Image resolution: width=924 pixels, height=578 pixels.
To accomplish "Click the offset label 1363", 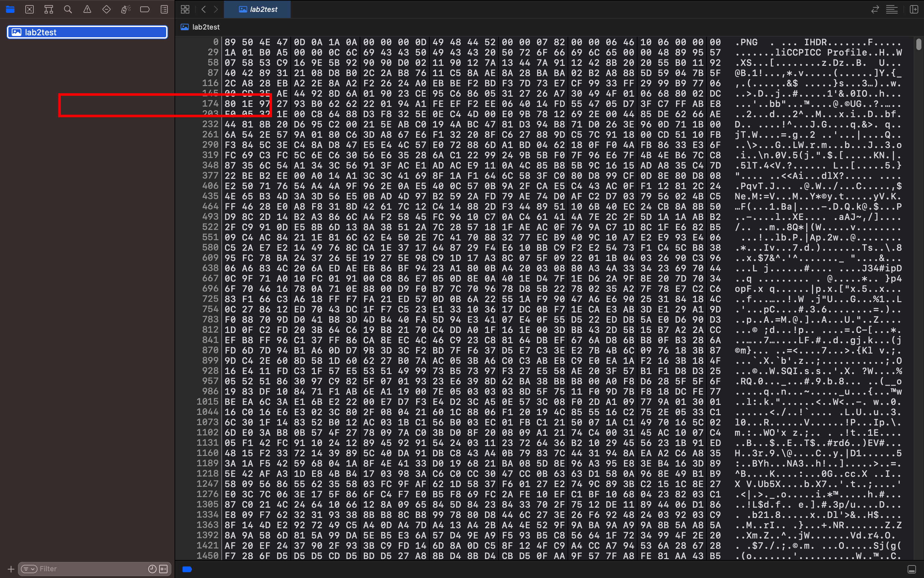I will click(x=208, y=525).
